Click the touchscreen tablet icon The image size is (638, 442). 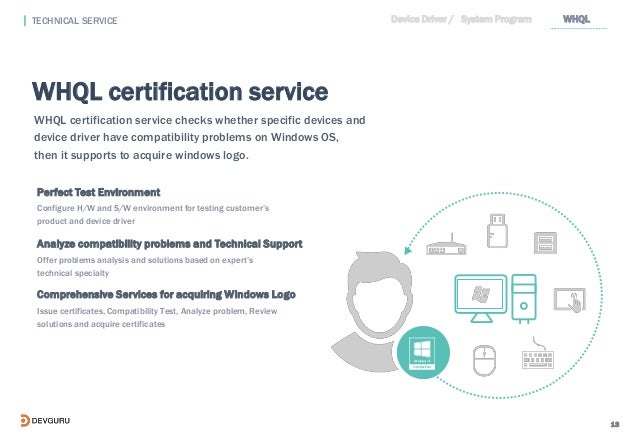point(570,300)
